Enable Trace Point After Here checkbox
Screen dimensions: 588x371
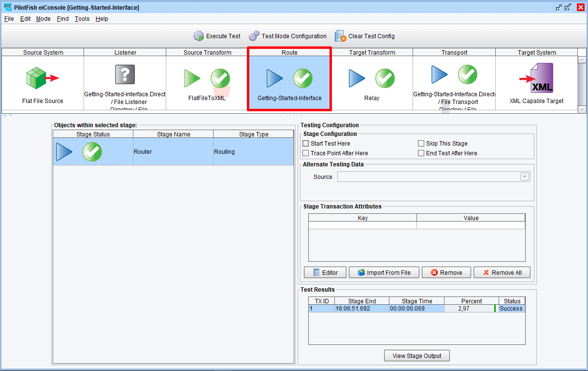coord(305,153)
